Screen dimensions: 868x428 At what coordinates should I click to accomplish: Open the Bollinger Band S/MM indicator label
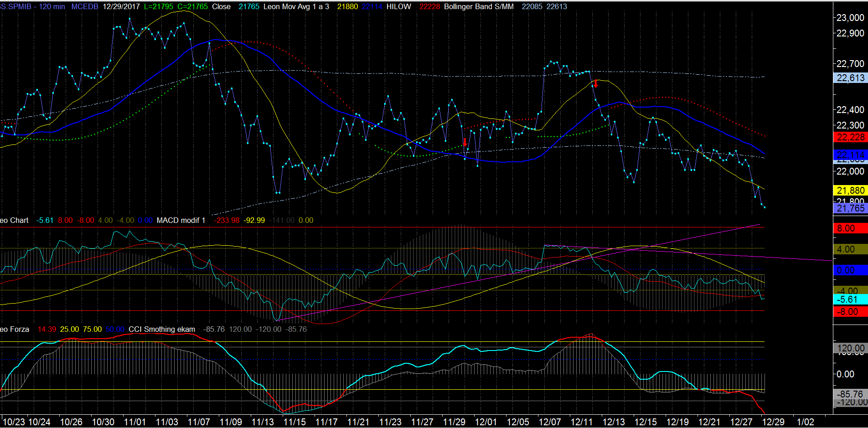[479, 7]
